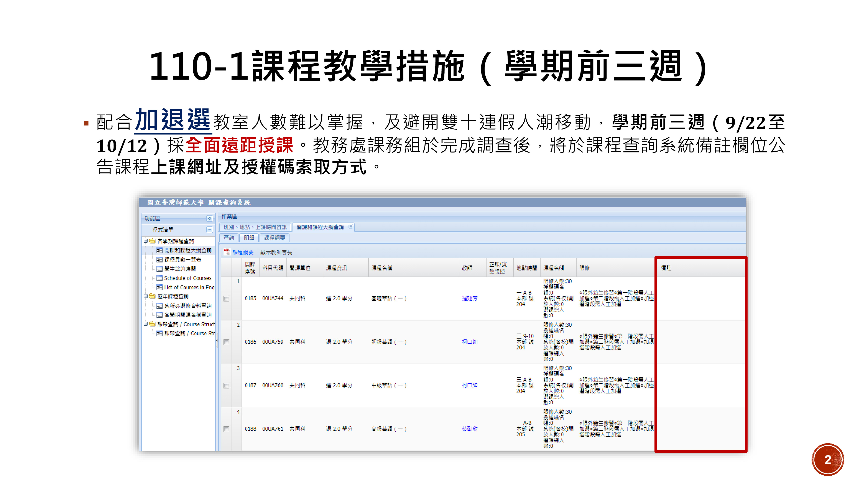Click the minus icon beside 程式清單
Screen dimensions: 868x488
210,230
